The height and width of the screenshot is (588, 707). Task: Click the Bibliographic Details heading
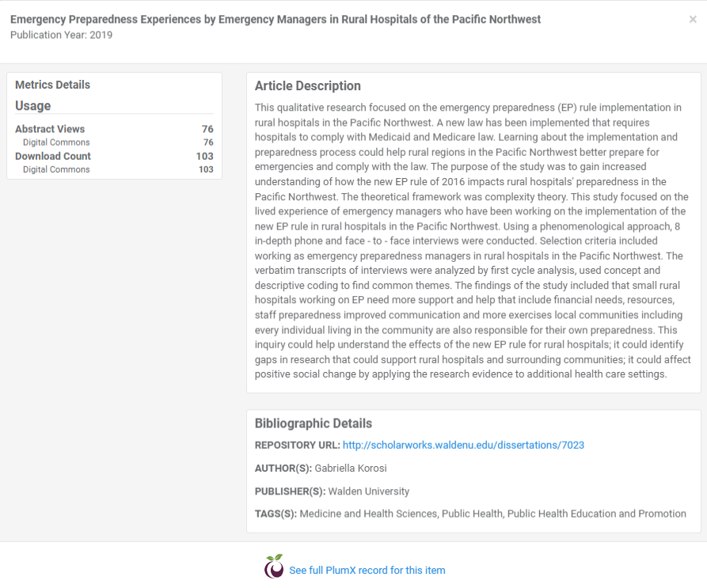point(313,423)
